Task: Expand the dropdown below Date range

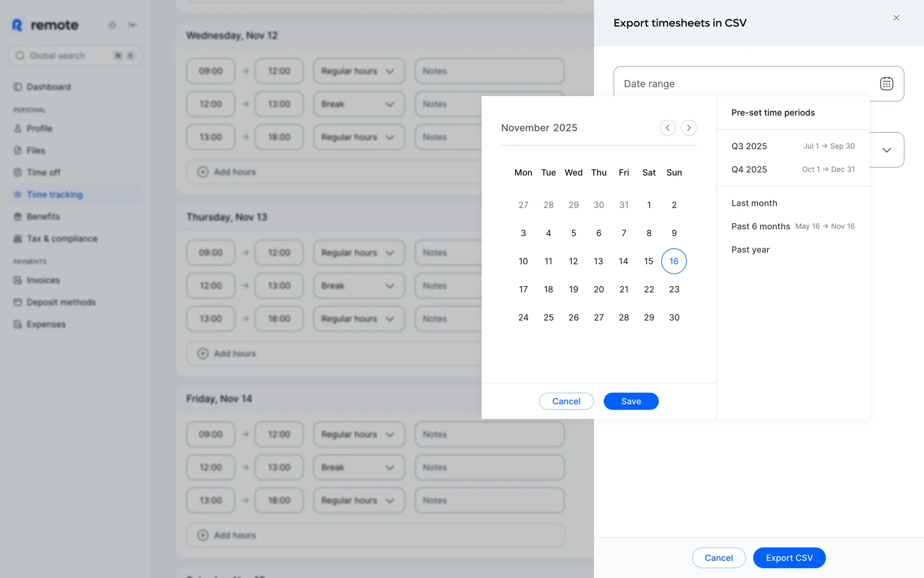Action: pyautogui.click(x=886, y=150)
